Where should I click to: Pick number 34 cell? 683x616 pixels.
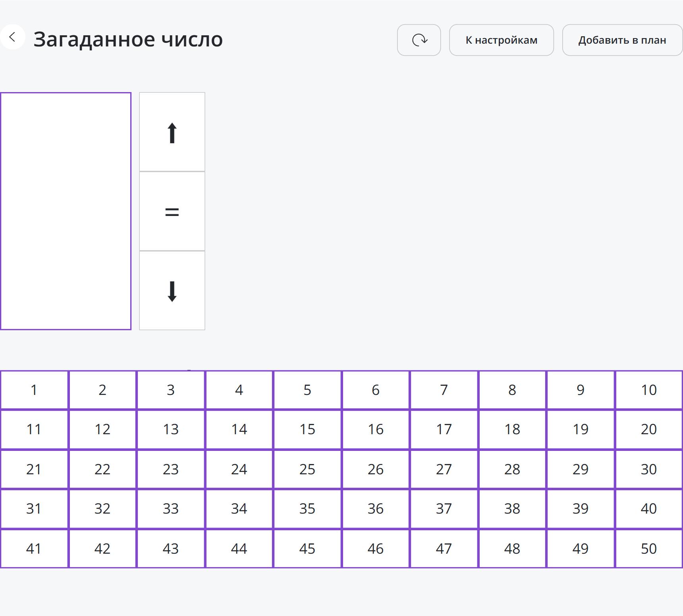tap(239, 509)
